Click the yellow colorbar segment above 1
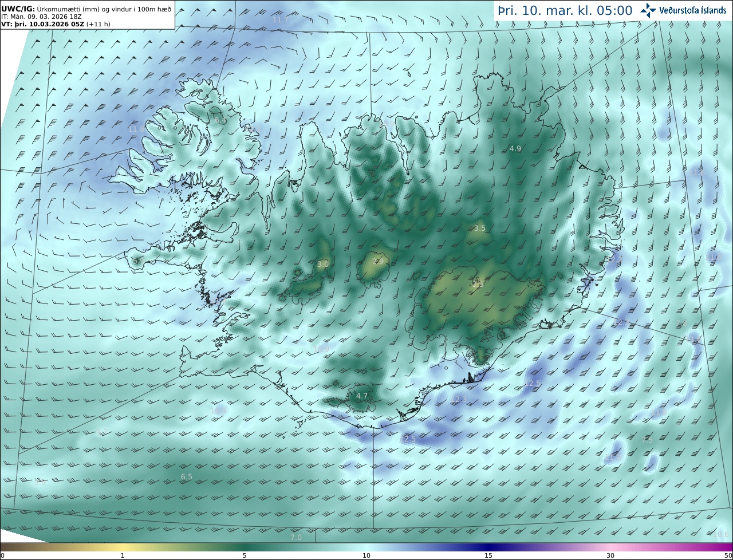Screen dimensions: 733x560 (x=123, y=547)
